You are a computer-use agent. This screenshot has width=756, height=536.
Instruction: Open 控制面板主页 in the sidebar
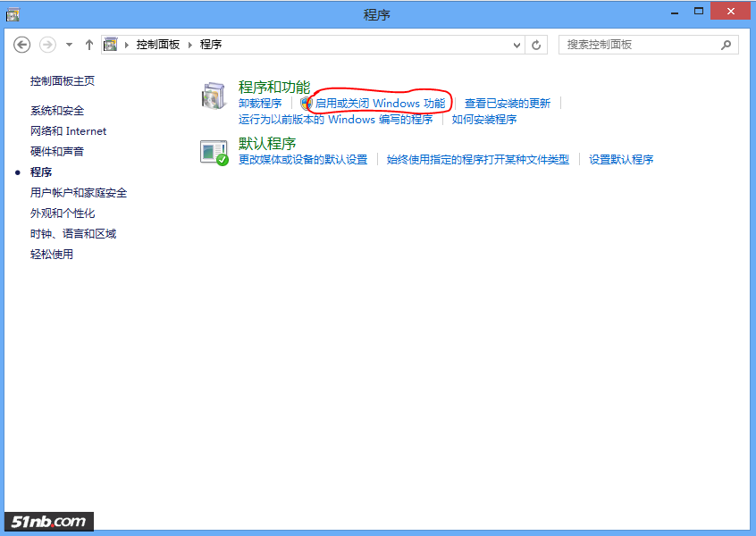(63, 81)
